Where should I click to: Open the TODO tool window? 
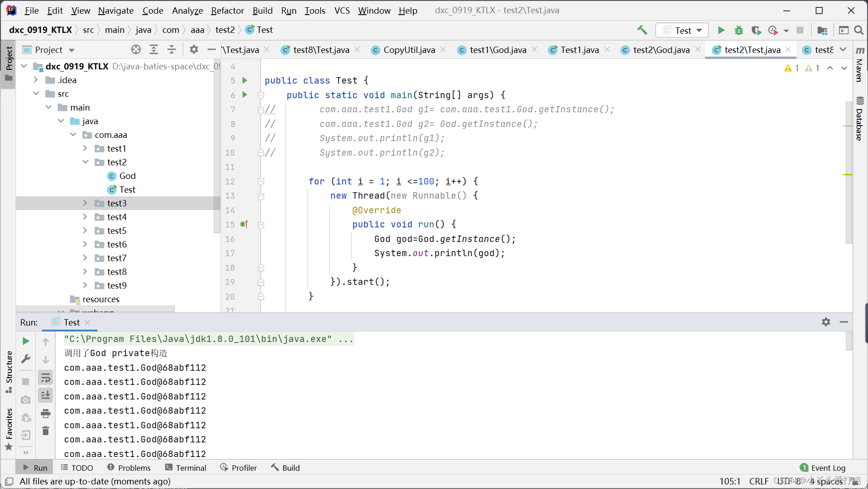[77, 468]
